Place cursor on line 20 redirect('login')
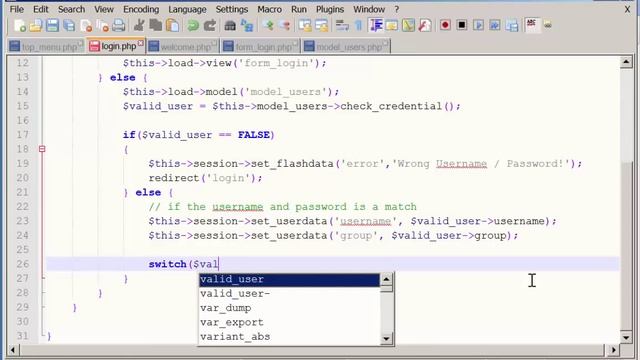The height and width of the screenshot is (360, 640). (x=205, y=178)
